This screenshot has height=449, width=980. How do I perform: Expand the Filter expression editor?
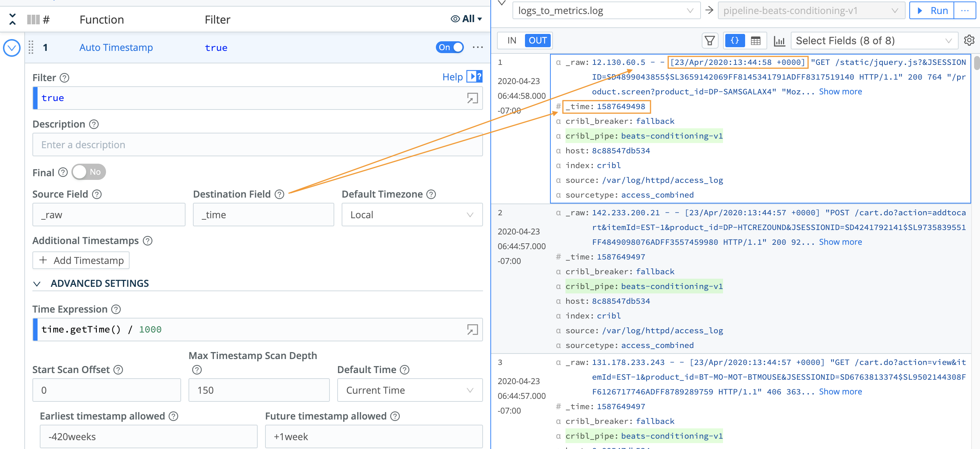click(472, 99)
